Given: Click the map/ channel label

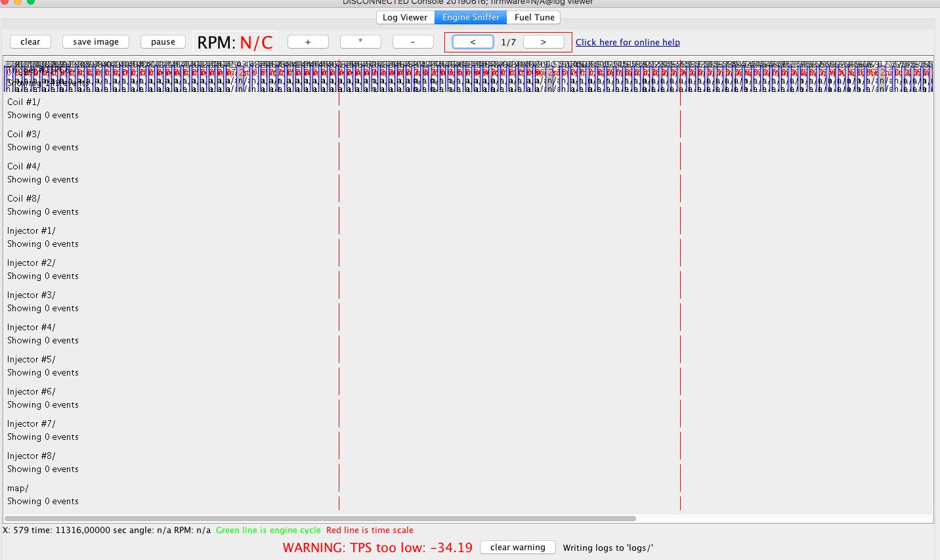Looking at the screenshot, I should click(x=18, y=488).
